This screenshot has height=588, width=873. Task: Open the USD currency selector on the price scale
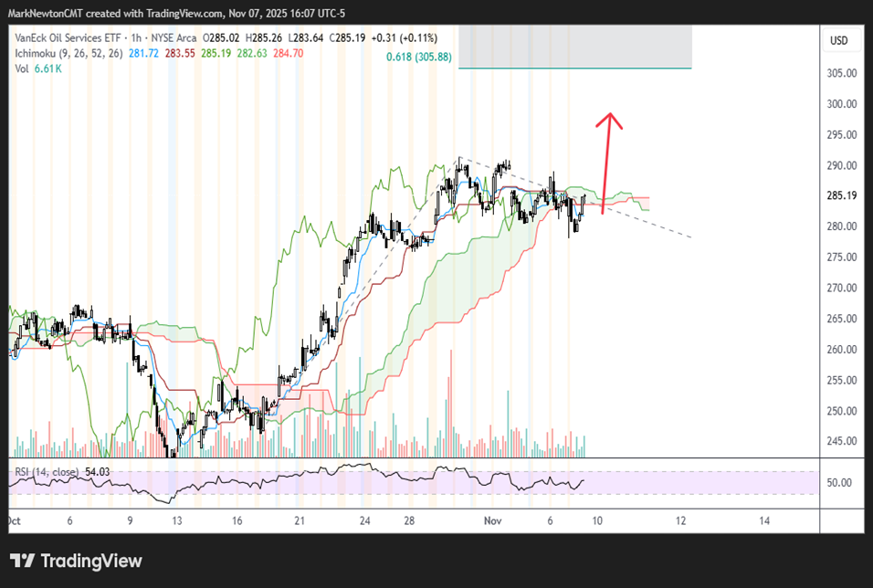841,40
